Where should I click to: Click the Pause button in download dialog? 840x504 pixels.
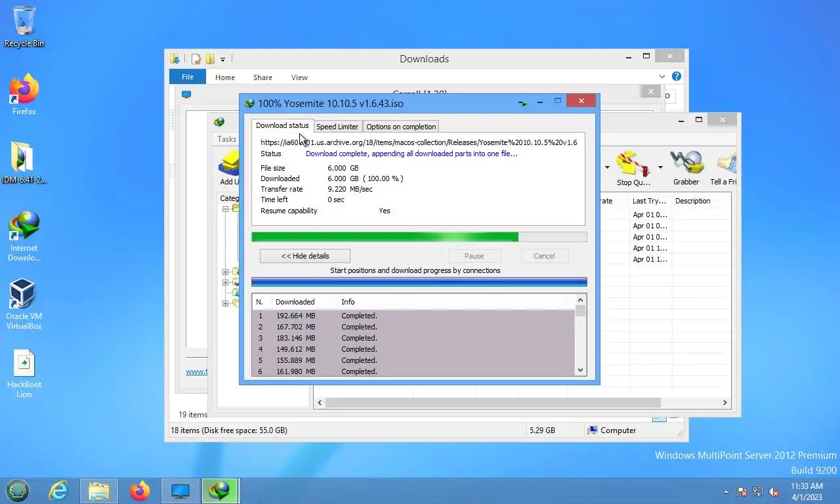[x=474, y=256]
